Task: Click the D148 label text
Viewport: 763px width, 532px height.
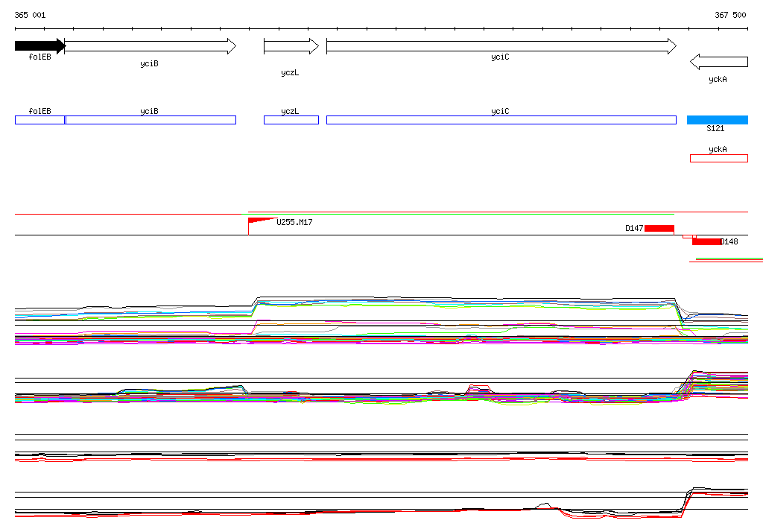Action: (729, 241)
